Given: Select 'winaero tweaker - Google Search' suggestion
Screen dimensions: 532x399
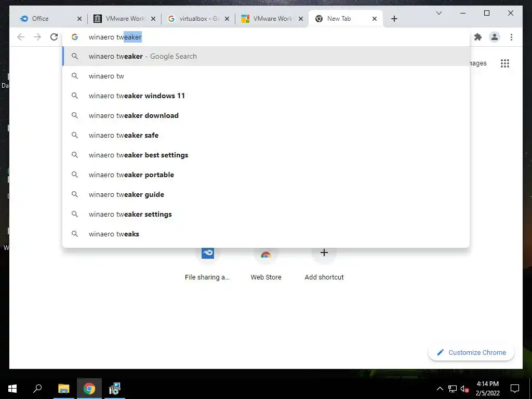Looking at the screenshot, I should click(x=266, y=56).
